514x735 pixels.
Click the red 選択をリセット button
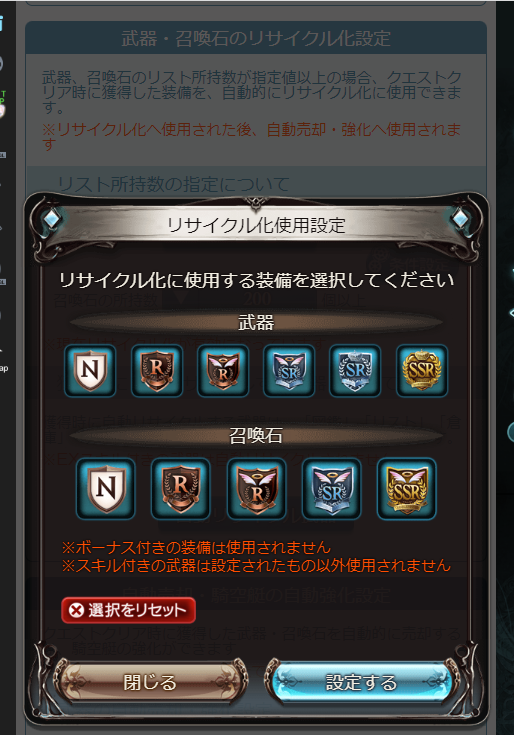128,610
